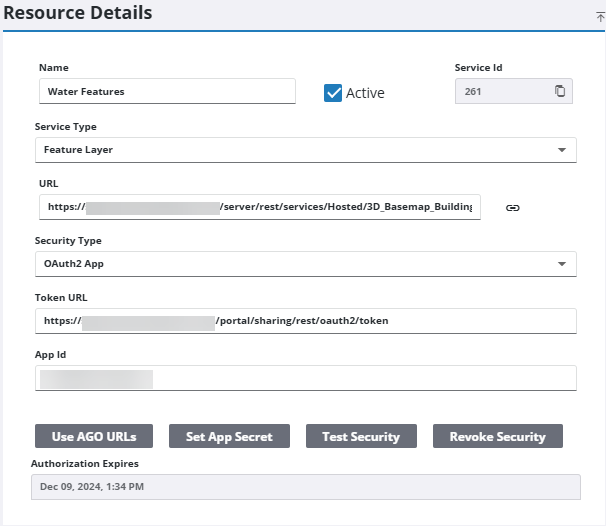
Task: Click Revoke Security button
Action: pyautogui.click(x=498, y=436)
